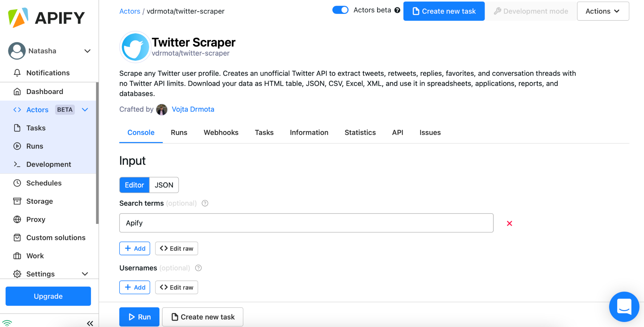The width and height of the screenshot is (644, 327).
Task: Open Schedules clock icon
Action: [17, 183]
